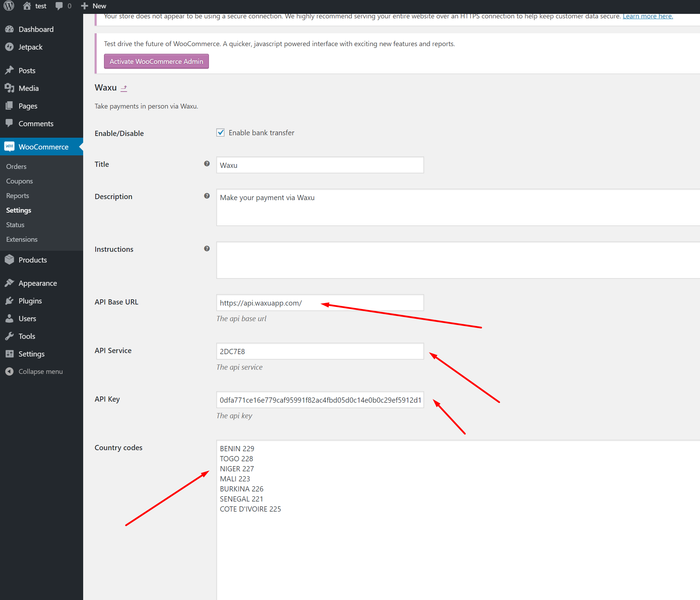Open the Tools menu label
This screenshot has height=600, width=700.
[27, 336]
